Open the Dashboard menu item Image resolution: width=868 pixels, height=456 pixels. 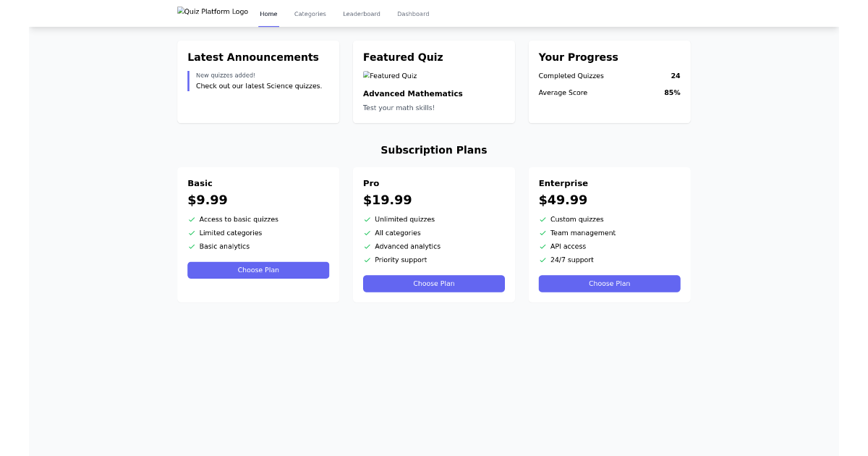(412, 14)
